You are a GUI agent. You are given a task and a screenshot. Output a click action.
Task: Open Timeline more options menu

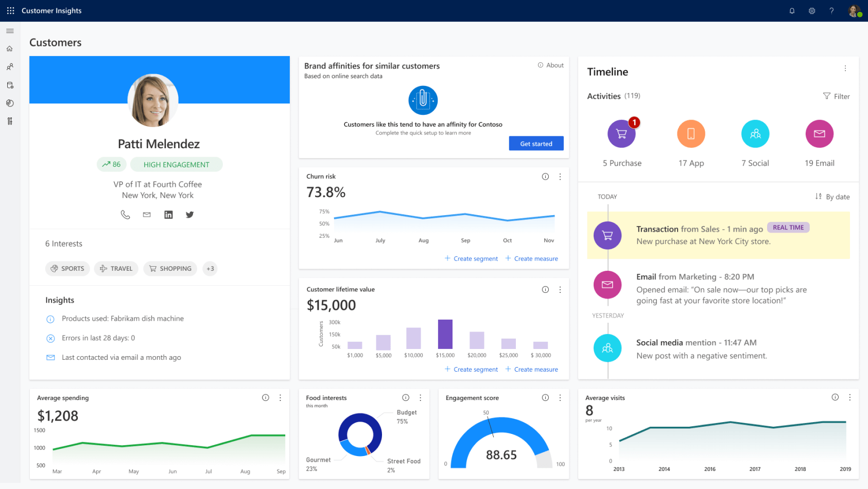click(845, 68)
